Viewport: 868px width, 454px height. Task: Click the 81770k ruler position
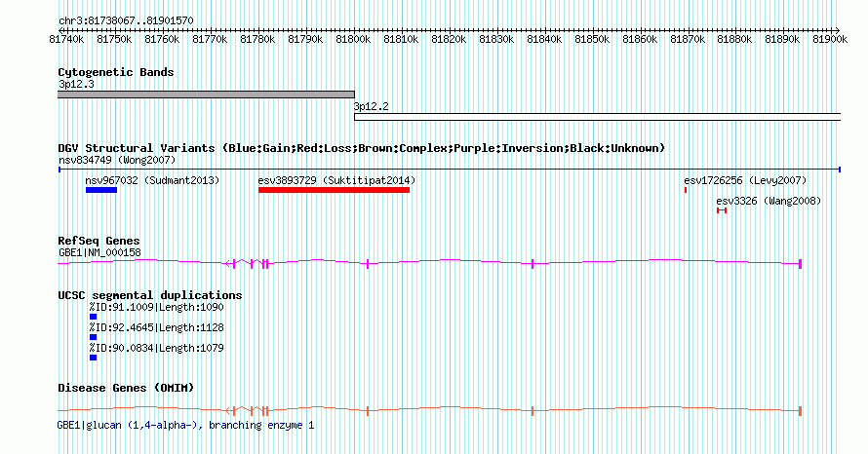210,39
